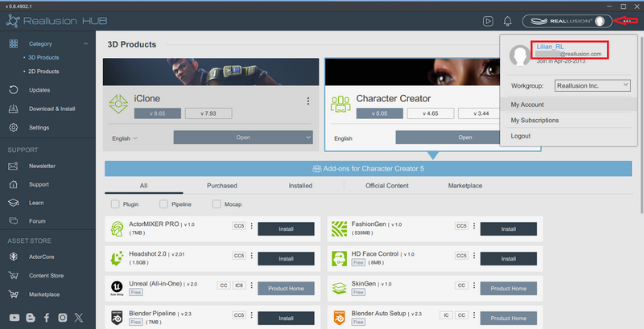Enable the Pipeline filter checkbox
Image resolution: width=644 pixels, height=329 pixels.
point(163,204)
